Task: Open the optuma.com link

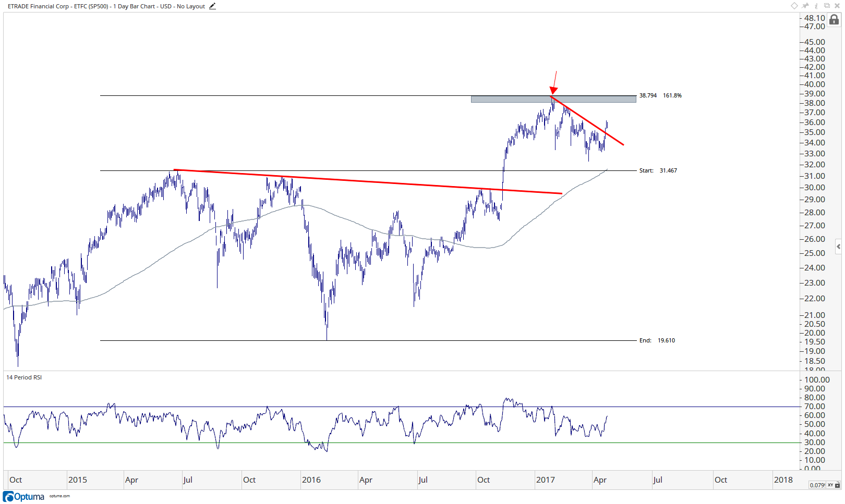Action: [x=59, y=496]
